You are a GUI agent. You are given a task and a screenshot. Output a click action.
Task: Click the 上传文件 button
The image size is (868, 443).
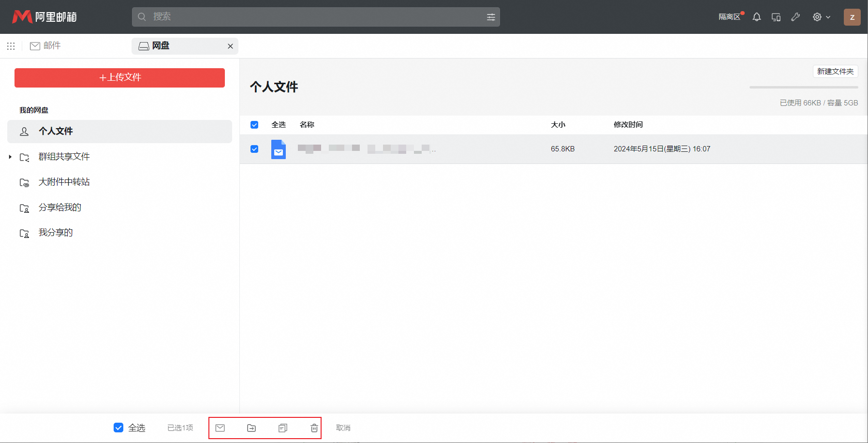pyautogui.click(x=119, y=77)
